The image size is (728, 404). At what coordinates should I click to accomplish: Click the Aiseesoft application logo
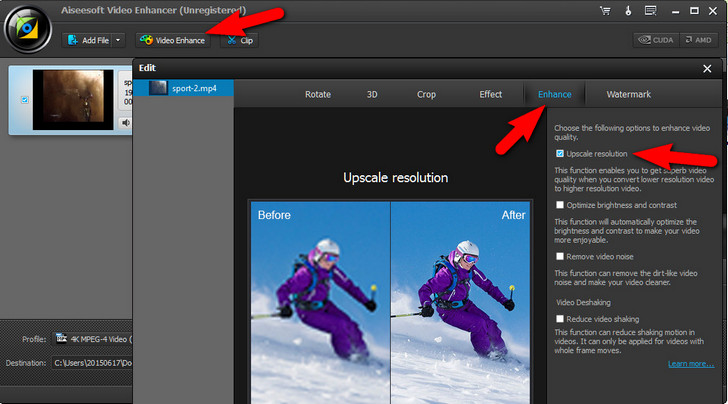point(27,29)
